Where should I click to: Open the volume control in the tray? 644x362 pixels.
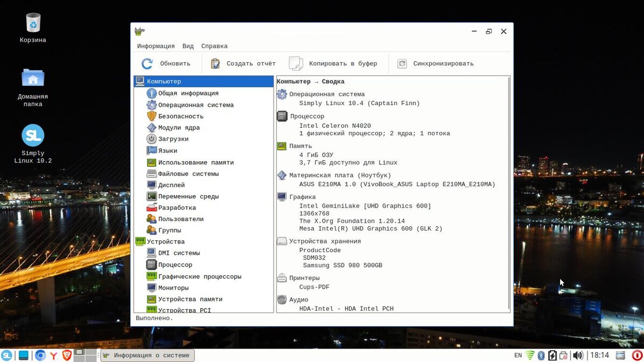[x=577, y=355]
